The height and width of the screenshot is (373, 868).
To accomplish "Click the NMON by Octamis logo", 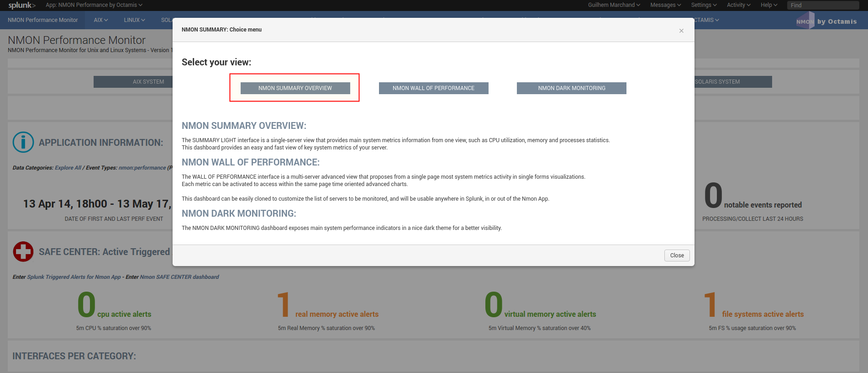I will 826,21.
